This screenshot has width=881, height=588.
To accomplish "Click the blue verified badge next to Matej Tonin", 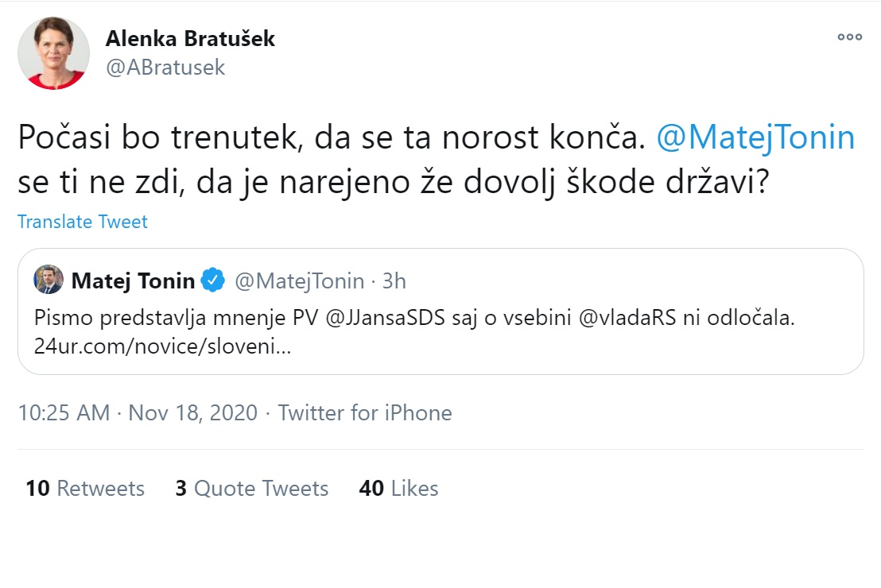I will [212, 280].
